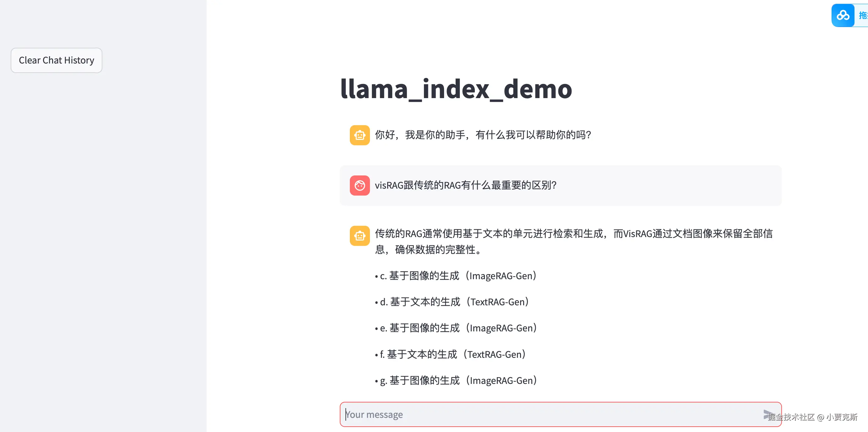868x432 pixels.
Task: Click the llama_index_demo title heading
Action: click(456, 89)
